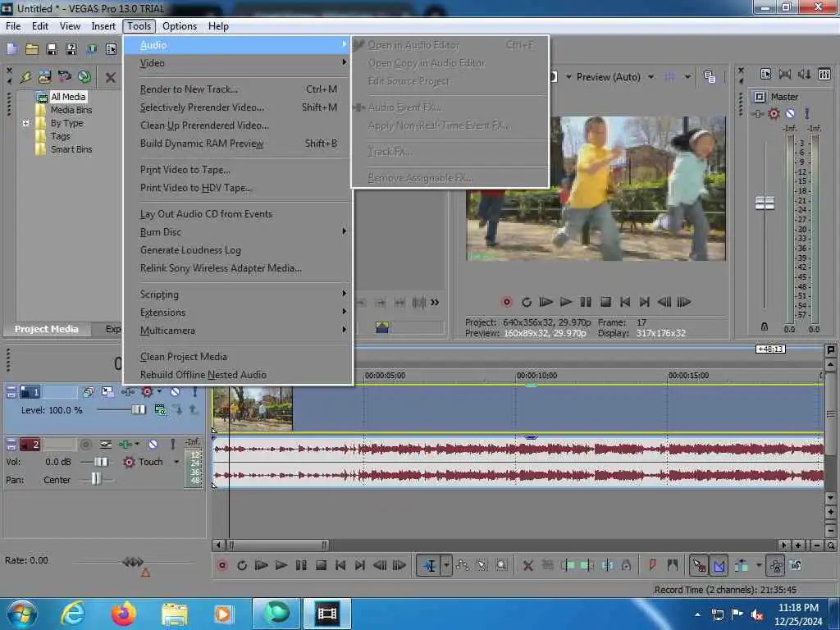Launch Firefox from the Windows taskbar
840x630 pixels.
click(x=124, y=614)
